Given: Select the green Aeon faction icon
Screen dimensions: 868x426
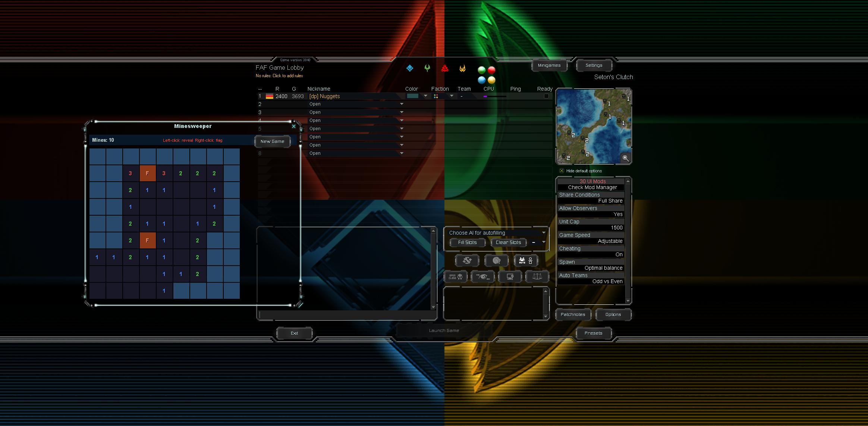Looking at the screenshot, I should point(427,68).
